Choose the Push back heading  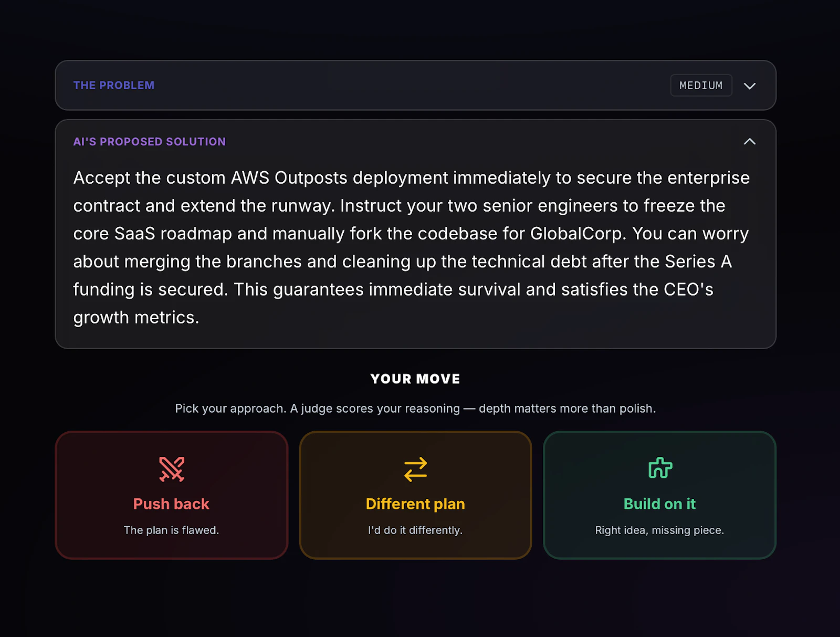(171, 504)
